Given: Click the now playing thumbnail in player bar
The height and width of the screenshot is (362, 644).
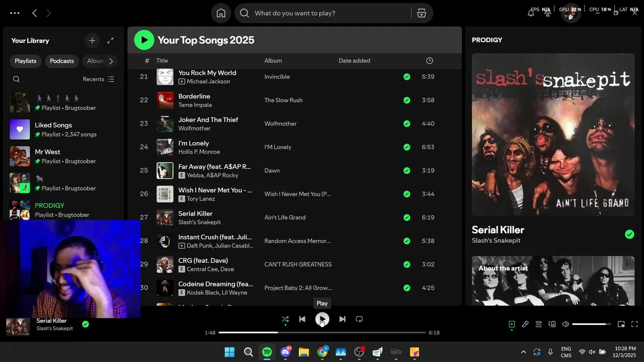Looking at the screenshot, I should (x=18, y=326).
